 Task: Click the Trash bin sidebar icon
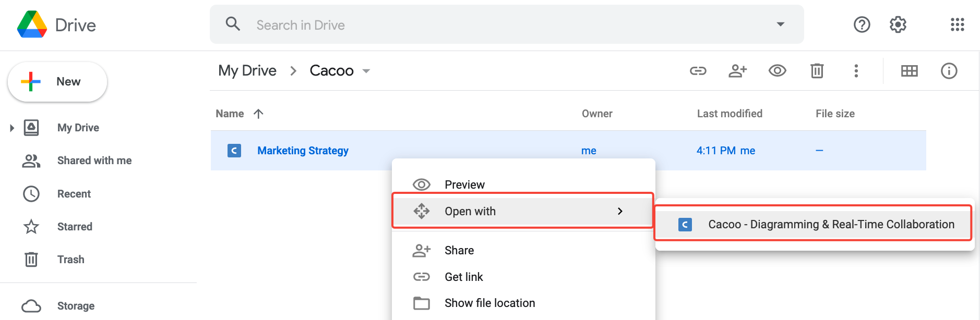(x=31, y=260)
